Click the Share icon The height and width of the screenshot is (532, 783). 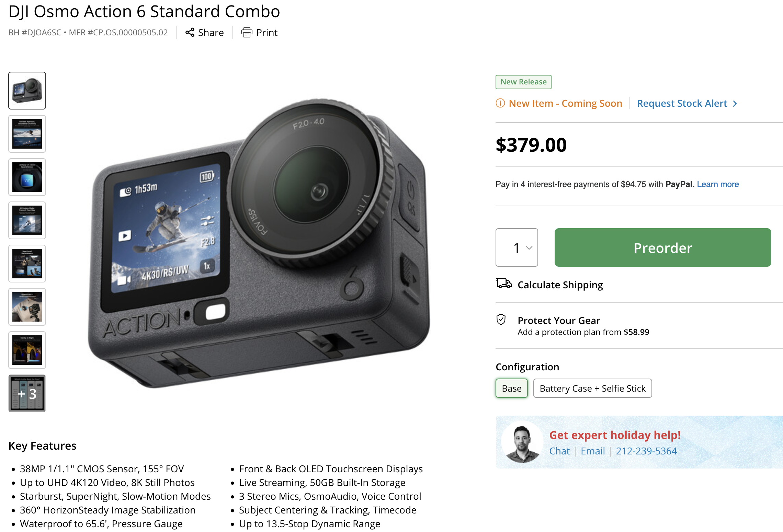click(x=190, y=32)
